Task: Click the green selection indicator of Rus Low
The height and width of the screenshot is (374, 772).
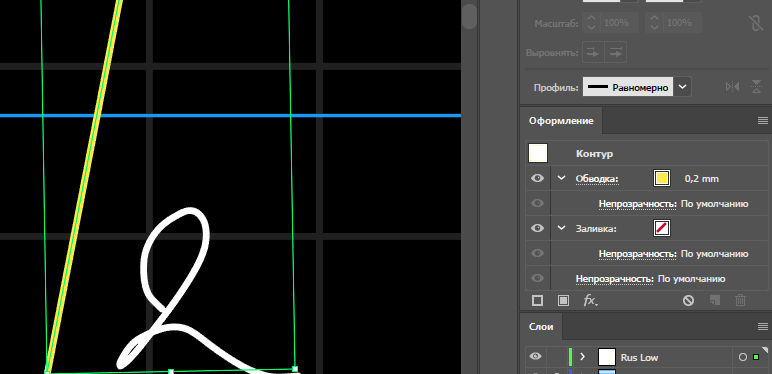Action: click(756, 357)
